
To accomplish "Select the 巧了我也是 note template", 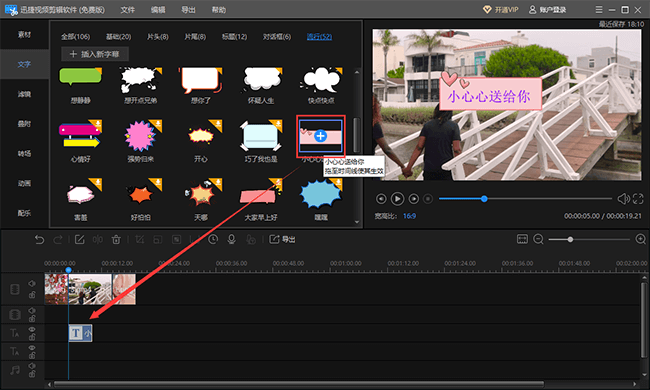I will click(x=261, y=137).
